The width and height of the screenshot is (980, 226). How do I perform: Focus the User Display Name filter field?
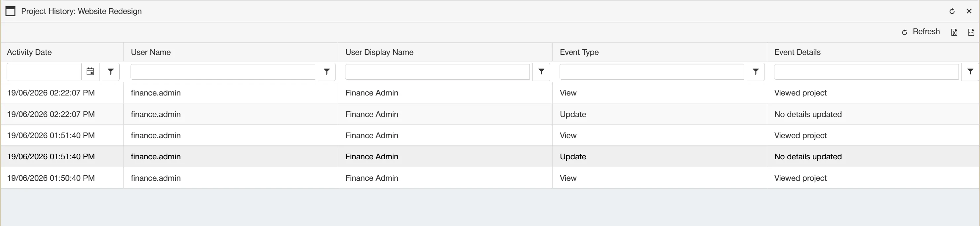438,72
